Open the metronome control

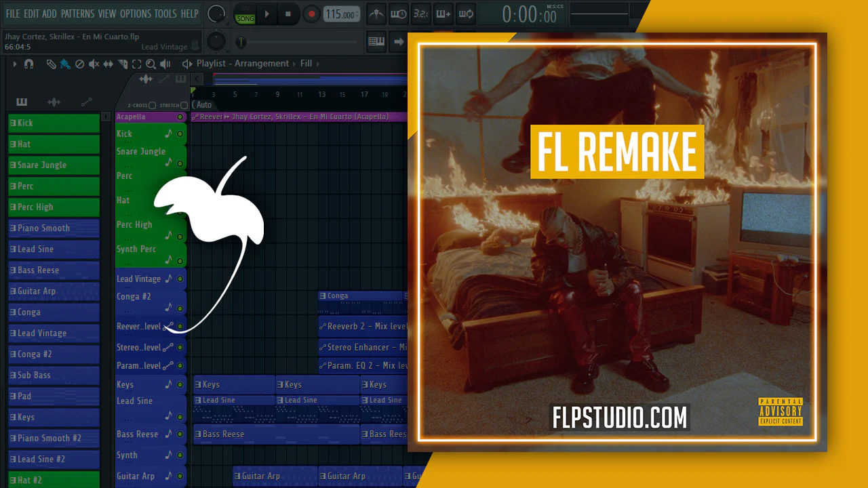point(376,14)
